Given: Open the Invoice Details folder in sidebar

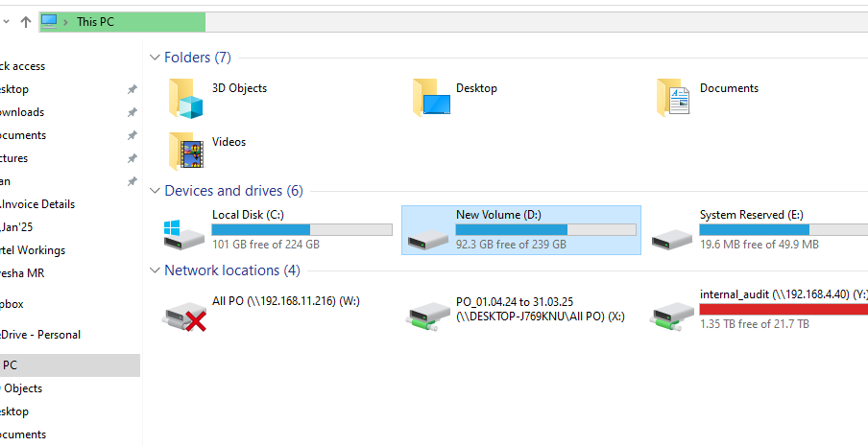Looking at the screenshot, I should click(37, 204).
